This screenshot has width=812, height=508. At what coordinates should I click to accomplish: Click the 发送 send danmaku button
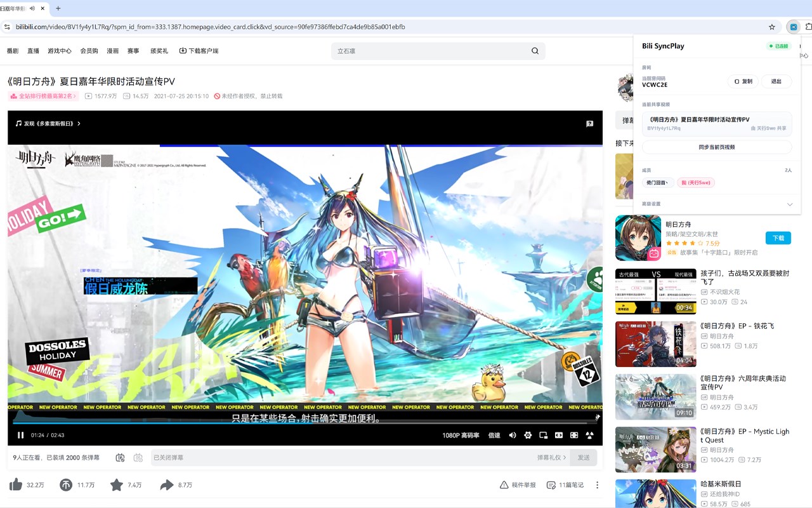[584, 457]
